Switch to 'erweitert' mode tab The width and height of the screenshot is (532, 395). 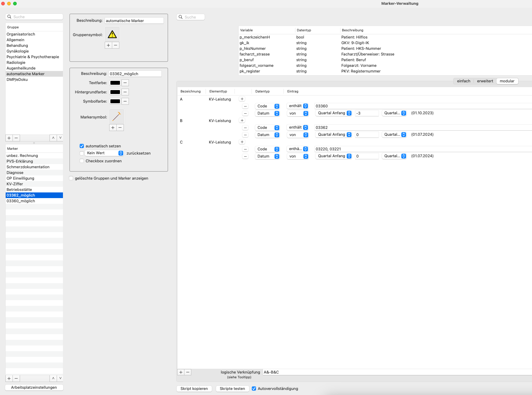click(x=485, y=81)
